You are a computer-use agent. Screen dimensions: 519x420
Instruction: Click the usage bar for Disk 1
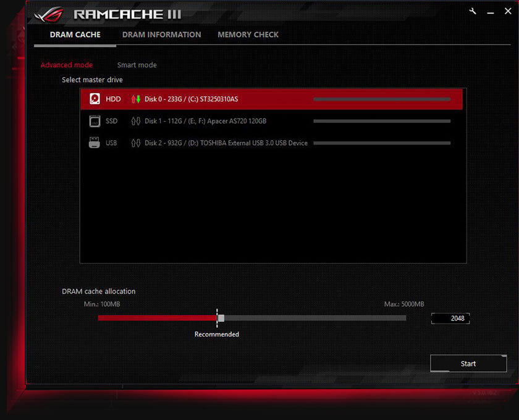click(x=382, y=121)
